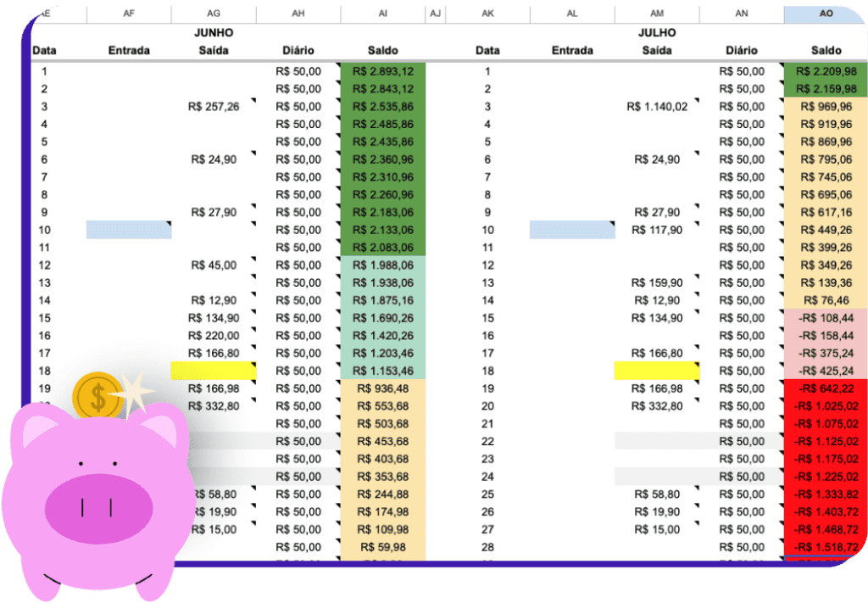Select column header AO
868x603 pixels.
[x=826, y=14]
